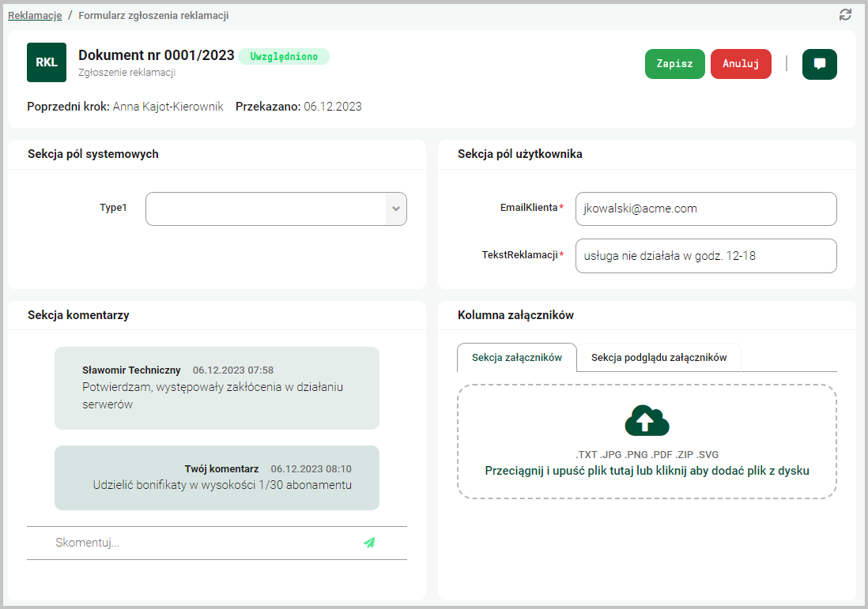Click the RKL document type badge

47,62
